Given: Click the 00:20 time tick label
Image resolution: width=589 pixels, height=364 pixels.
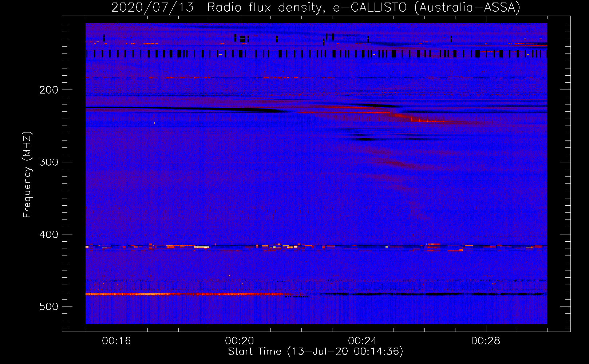Looking at the screenshot, I should pos(240,341).
